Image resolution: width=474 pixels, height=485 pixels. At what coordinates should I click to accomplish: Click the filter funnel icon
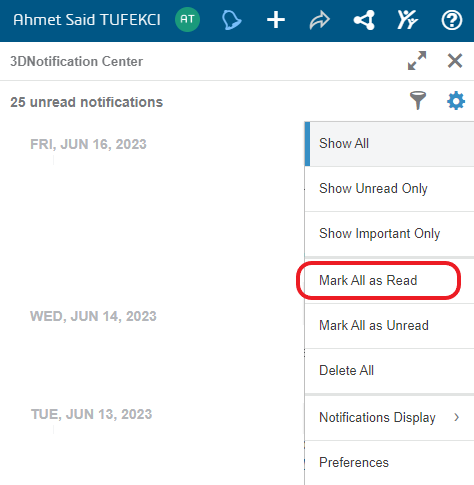click(x=418, y=101)
